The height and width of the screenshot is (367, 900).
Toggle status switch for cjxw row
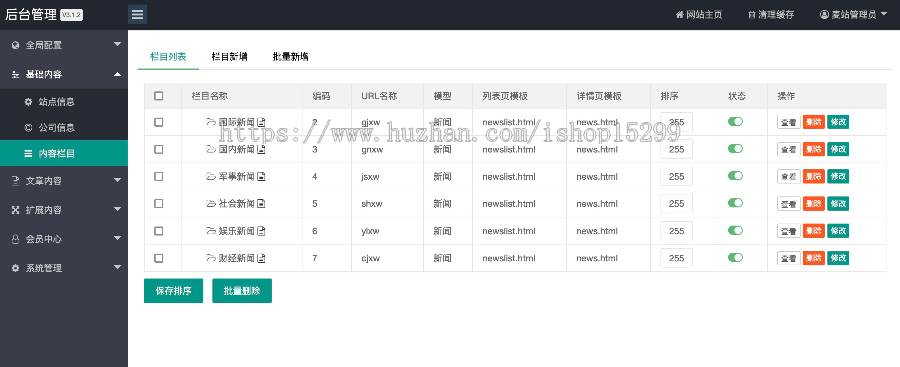point(735,257)
